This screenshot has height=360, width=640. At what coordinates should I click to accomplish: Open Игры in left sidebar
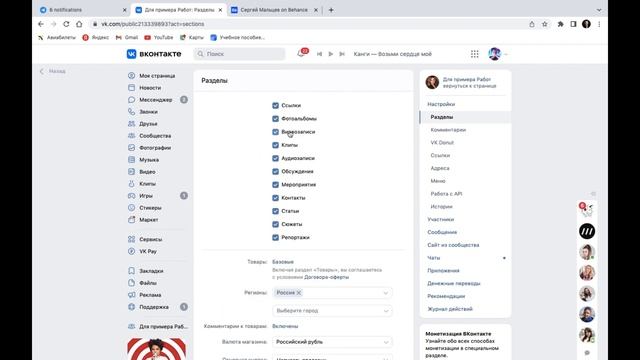146,196
